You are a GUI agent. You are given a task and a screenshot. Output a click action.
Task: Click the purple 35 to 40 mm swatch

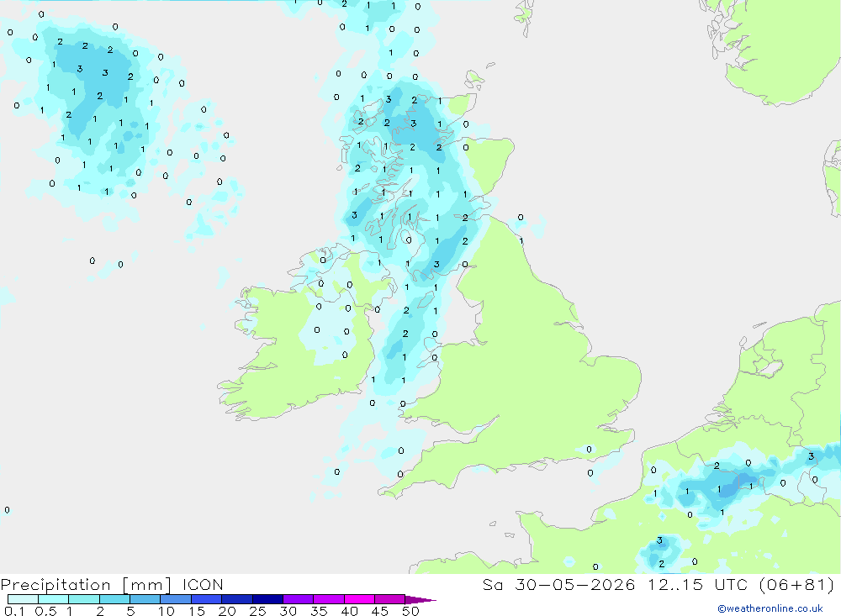(x=329, y=599)
